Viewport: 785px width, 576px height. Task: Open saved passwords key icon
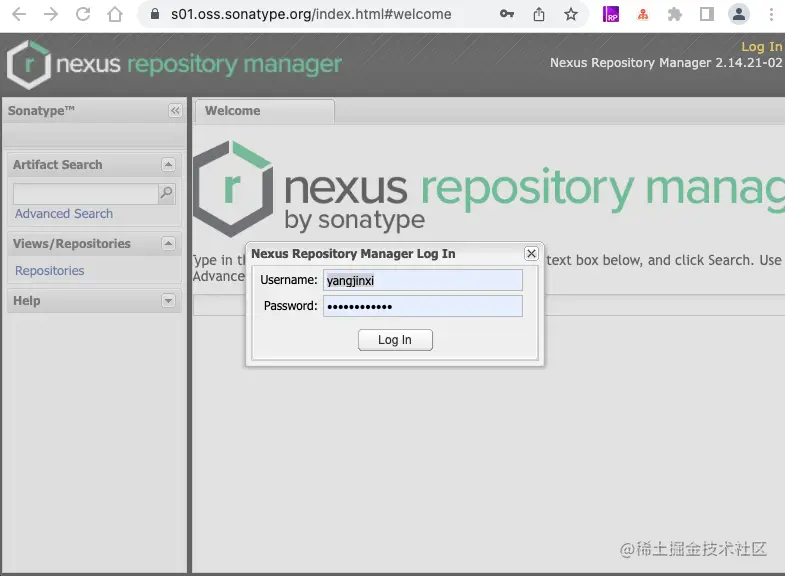[507, 14]
